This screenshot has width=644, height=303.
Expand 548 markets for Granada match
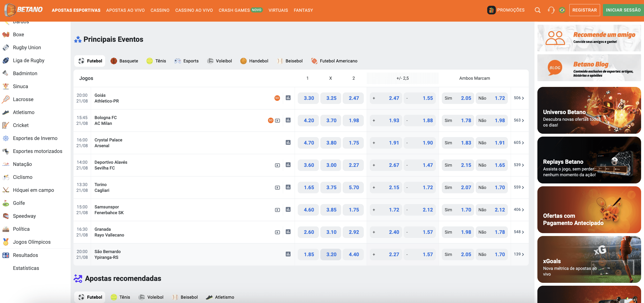click(x=519, y=232)
